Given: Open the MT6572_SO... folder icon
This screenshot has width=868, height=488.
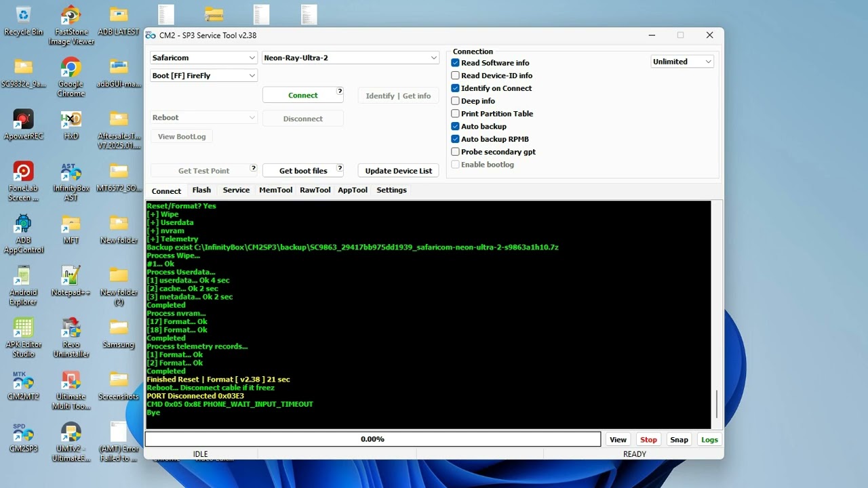Looking at the screenshot, I should tap(119, 177).
